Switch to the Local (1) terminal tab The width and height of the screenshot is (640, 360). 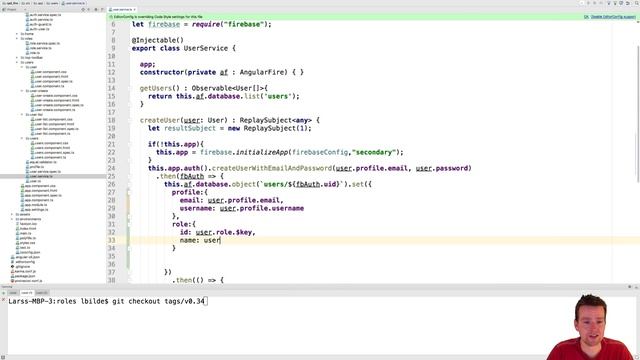(27, 293)
